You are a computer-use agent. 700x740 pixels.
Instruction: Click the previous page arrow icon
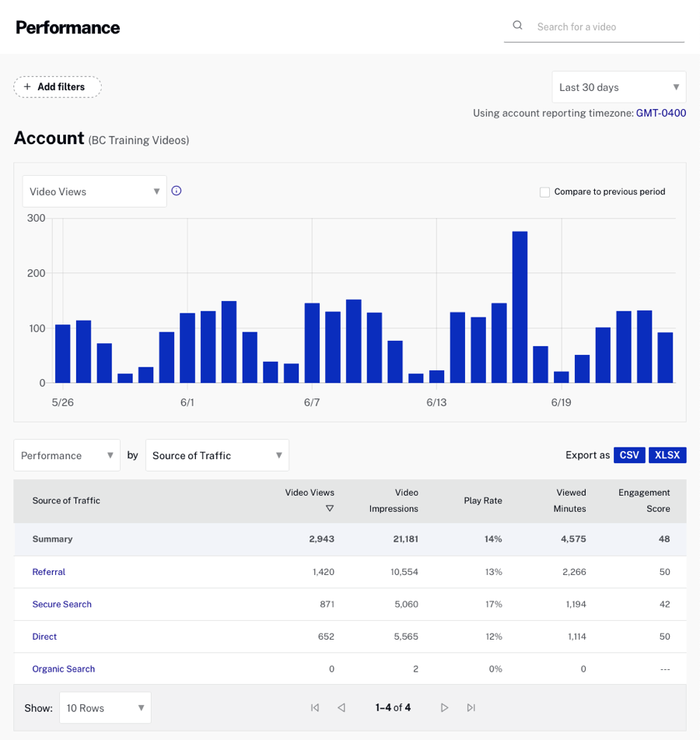[341, 707]
